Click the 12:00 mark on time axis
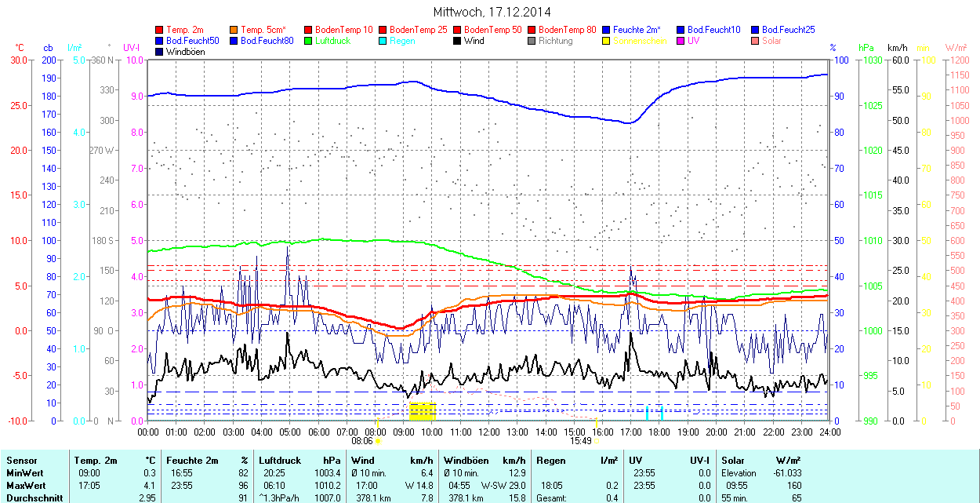 click(x=488, y=432)
